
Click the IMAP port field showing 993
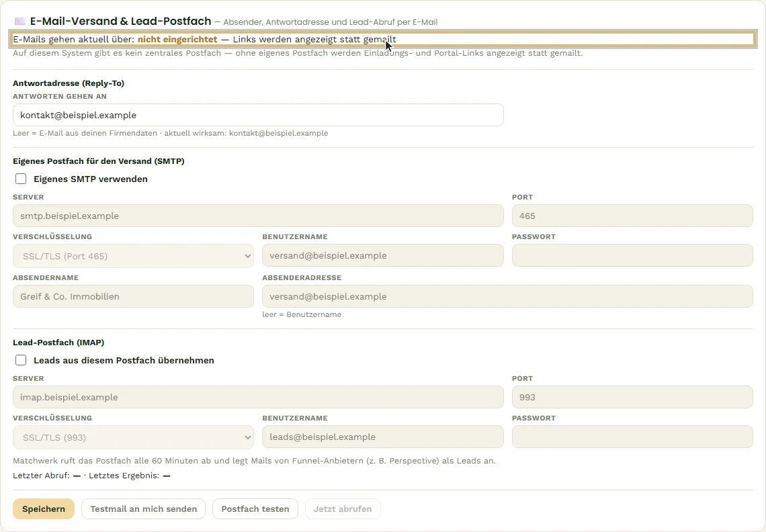632,397
